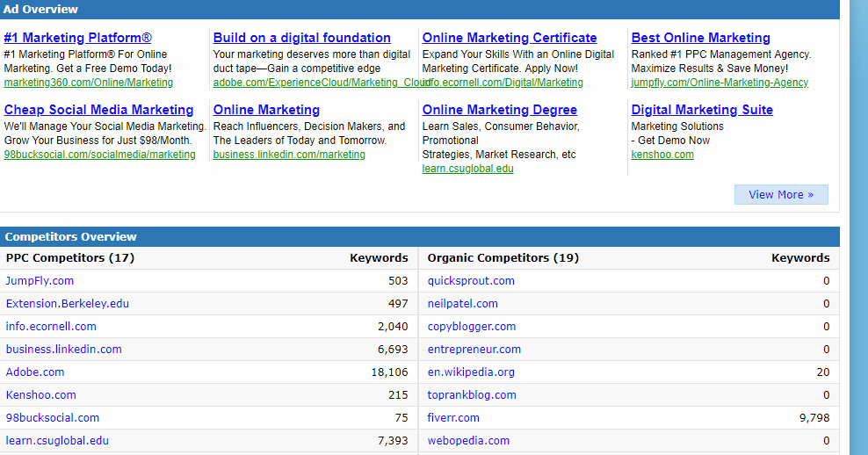Open fiverr.com organic competitor link
The image size is (868, 455).
point(453,418)
